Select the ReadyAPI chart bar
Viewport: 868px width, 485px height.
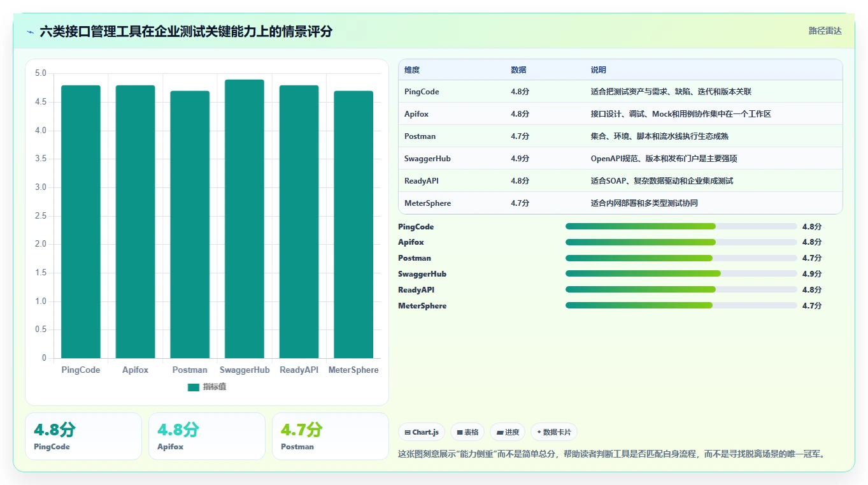(x=299, y=222)
